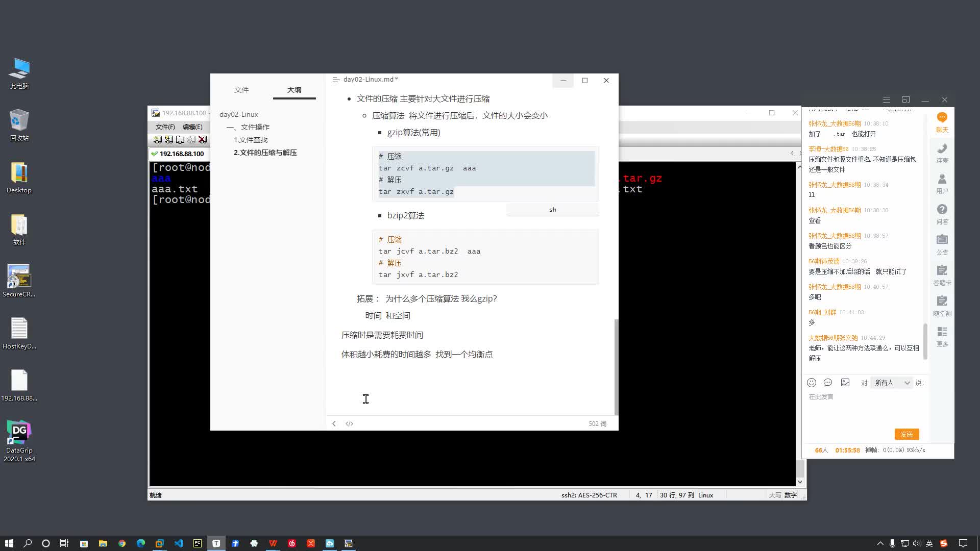Open the 公告 announcement icon

click(942, 245)
